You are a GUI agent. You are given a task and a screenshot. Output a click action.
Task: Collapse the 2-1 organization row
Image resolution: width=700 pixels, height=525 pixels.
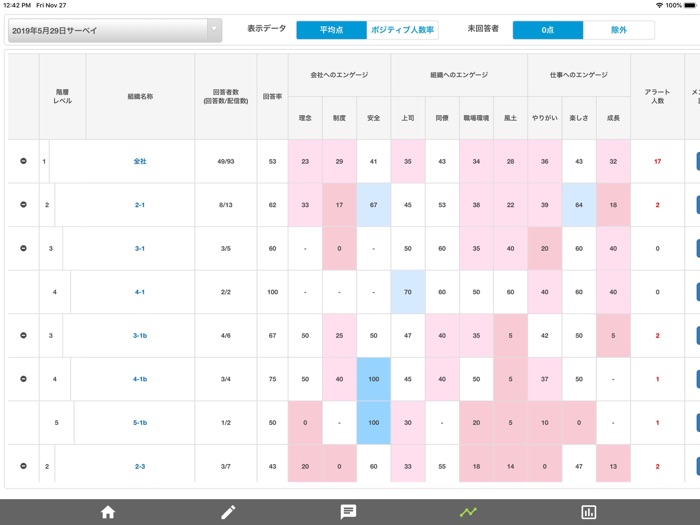(x=24, y=205)
